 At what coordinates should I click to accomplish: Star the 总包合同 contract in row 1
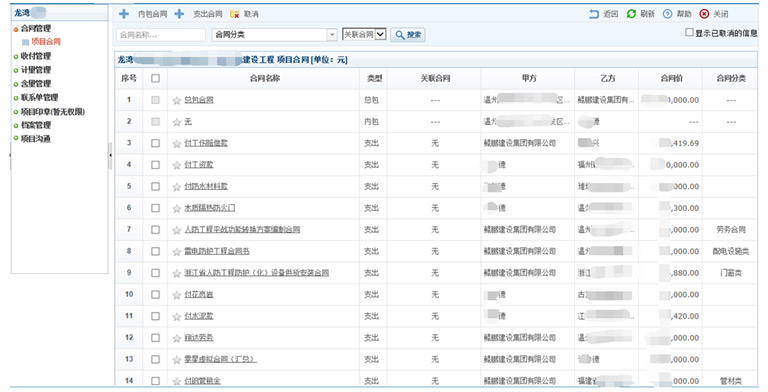pyautogui.click(x=177, y=100)
